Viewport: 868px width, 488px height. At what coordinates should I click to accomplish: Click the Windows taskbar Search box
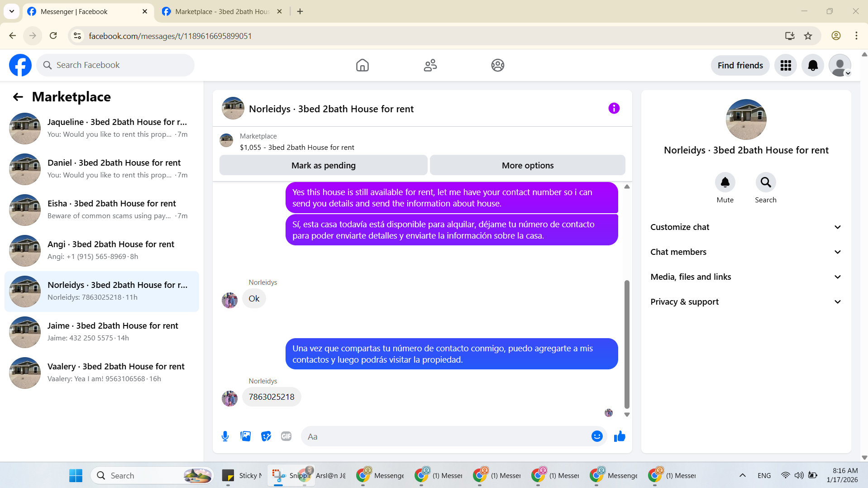(152, 476)
